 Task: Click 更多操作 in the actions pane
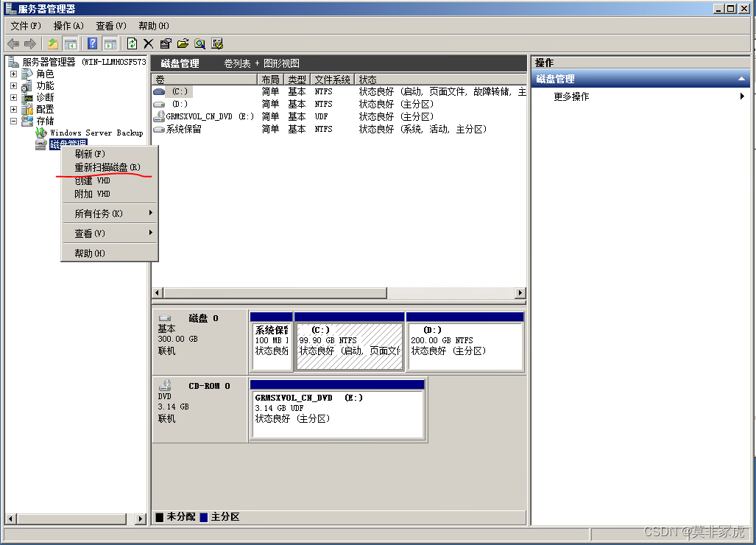pyautogui.click(x=571, y=96)
